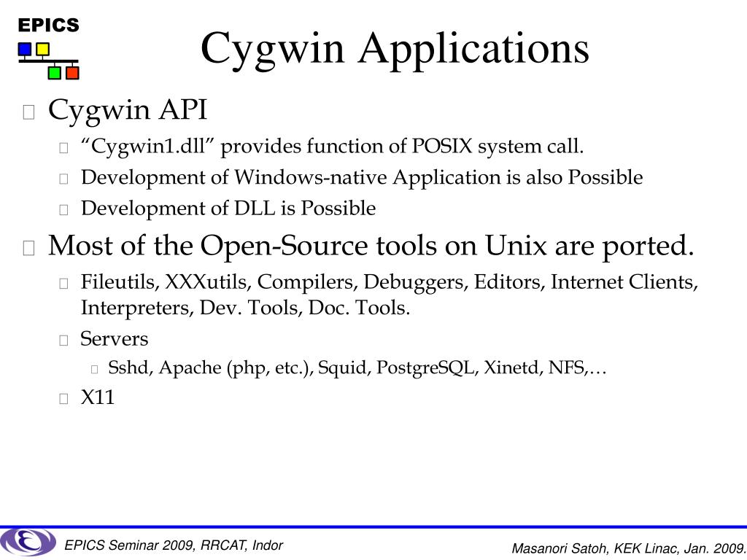Click the line starting with "Fileutils, XXXutils, Compilers"
The width and height of the screenshot is (747, 560).
(x=390, y=282)
